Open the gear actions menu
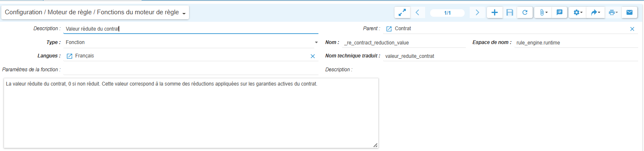The height and width of the screenshot is (151, 644). point(578,13)
